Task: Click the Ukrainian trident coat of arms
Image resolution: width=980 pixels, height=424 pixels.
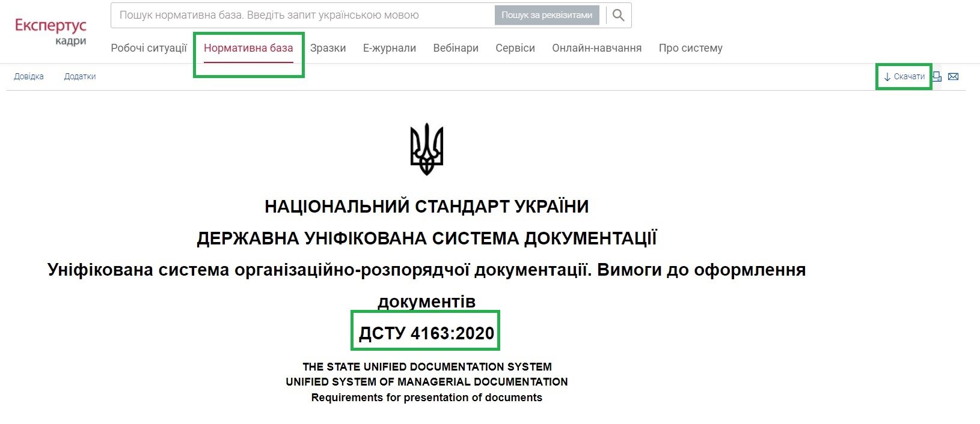Action: (426, 149)
